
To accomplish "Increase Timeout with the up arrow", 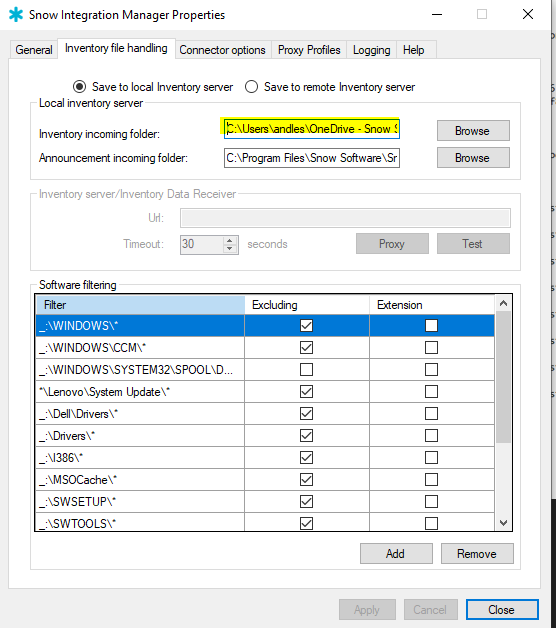I will coord(230,240).
